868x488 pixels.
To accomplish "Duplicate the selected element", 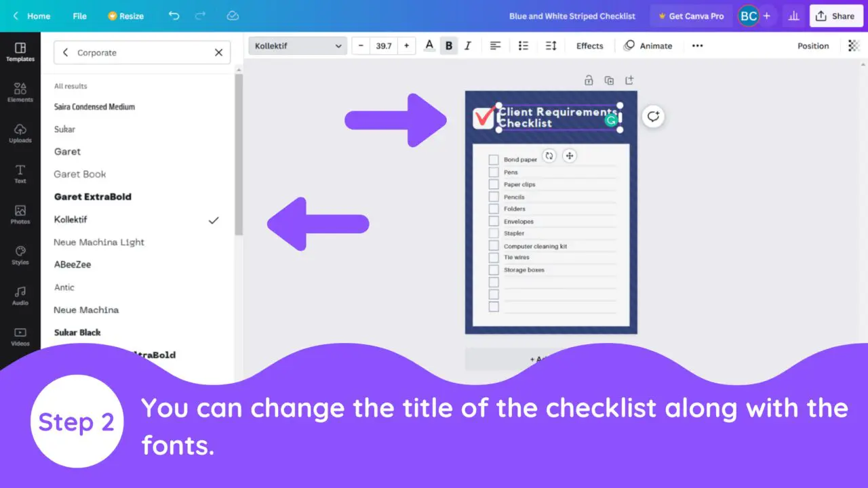I will coord(609,80).
